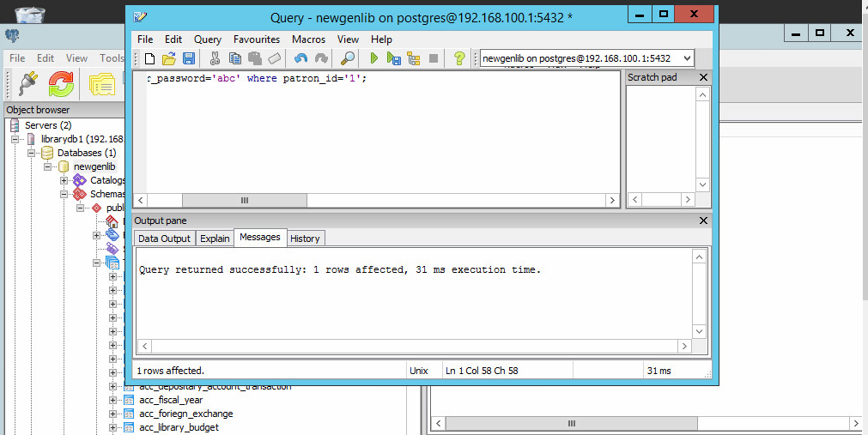
Task: Open a saved query file with folder icon
Action: pos(169,58)
